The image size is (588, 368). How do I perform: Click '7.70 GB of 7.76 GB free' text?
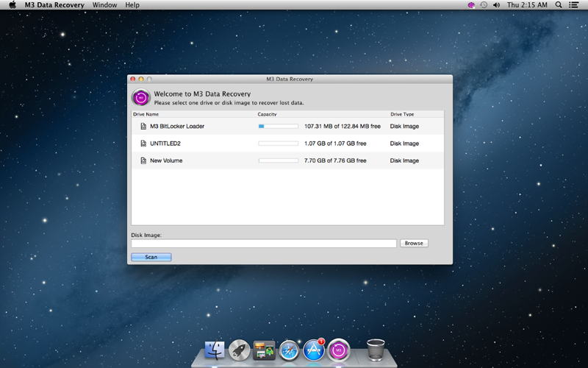pos(335,160)
